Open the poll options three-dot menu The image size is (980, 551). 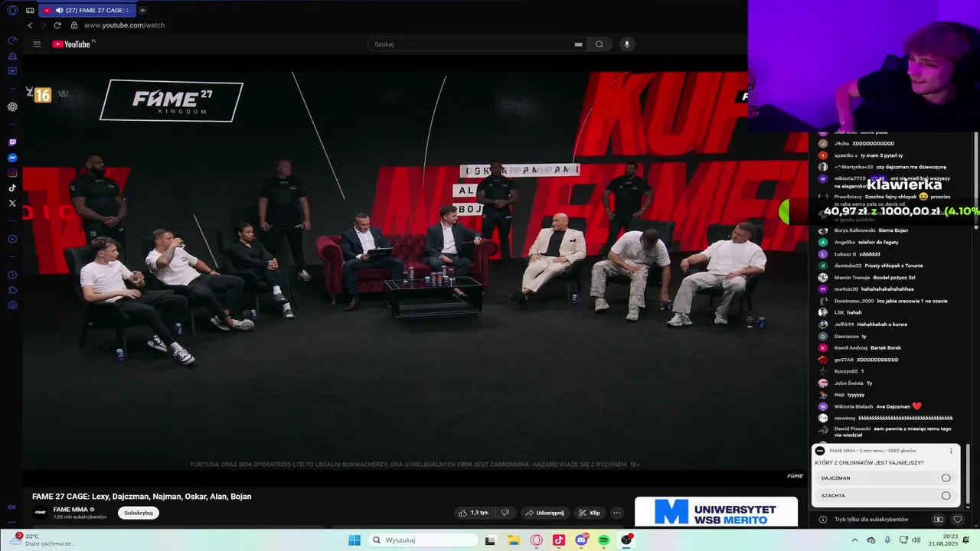(x=951, y=452)
